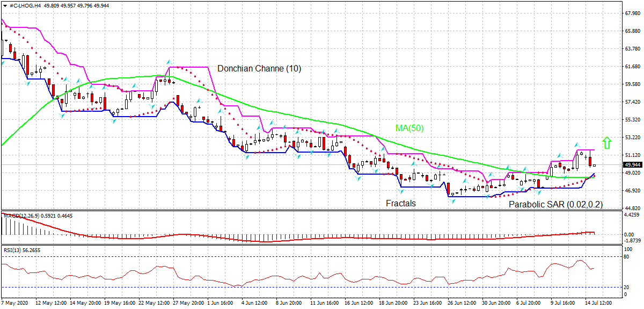
Task: Click fractal arrow above the late-May peak
Action: [169, 62]
